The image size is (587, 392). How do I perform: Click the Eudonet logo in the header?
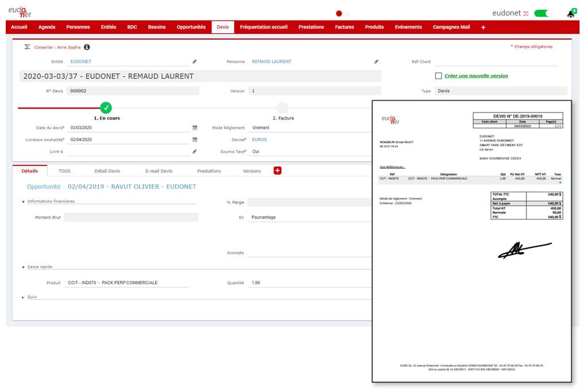20,12
